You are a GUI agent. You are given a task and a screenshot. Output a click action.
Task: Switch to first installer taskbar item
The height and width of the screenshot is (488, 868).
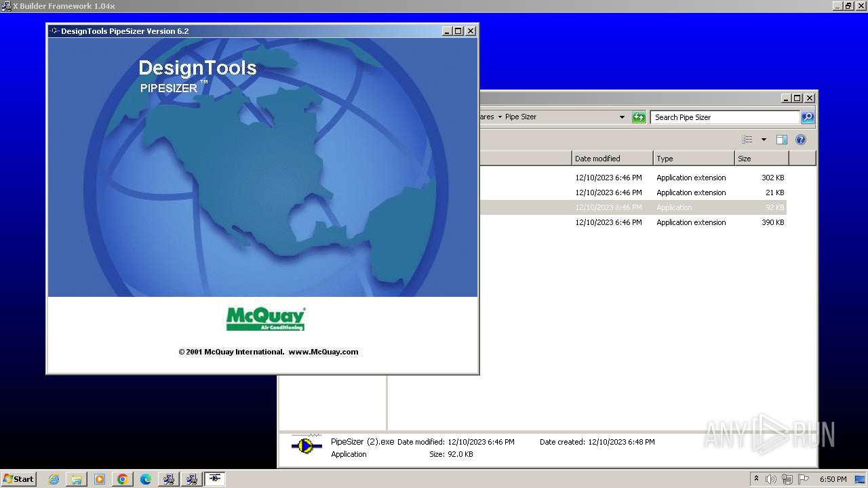point(169,479)
